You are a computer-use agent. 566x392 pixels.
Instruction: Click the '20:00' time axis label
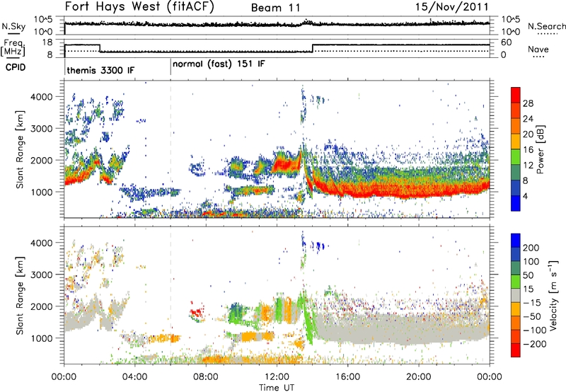[x=419, y=377]
